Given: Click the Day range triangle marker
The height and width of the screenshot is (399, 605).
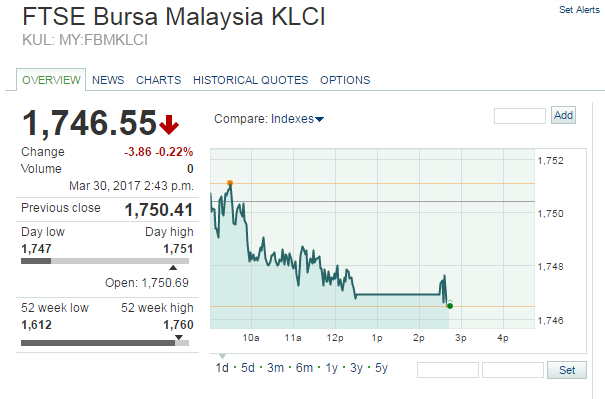Looking at the screenshot, I should click(173, 267).
